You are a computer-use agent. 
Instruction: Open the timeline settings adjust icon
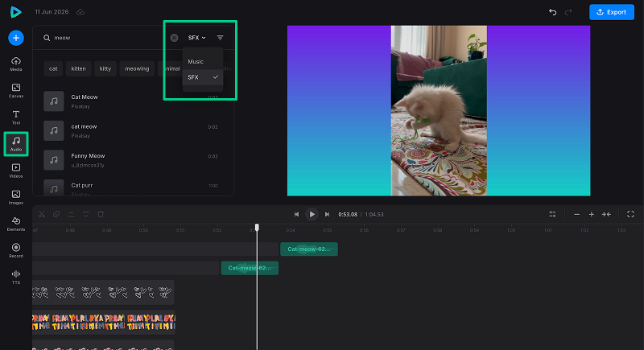552,214
